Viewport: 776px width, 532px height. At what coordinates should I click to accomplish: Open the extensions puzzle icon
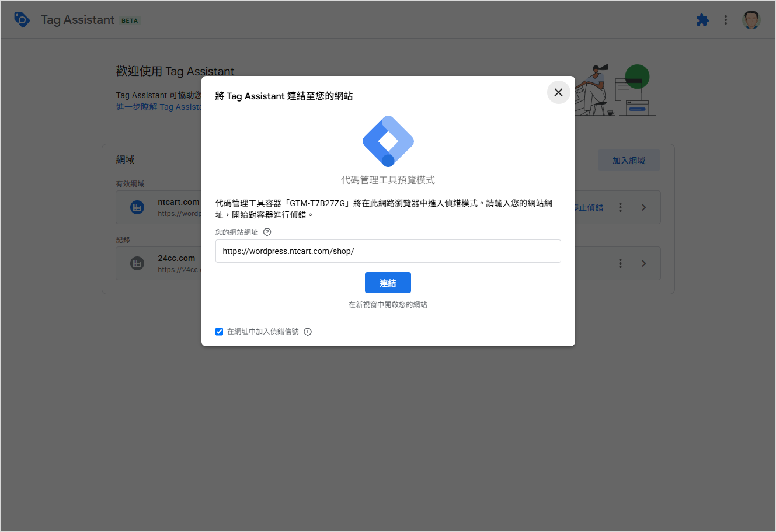(x=702, y=20)
